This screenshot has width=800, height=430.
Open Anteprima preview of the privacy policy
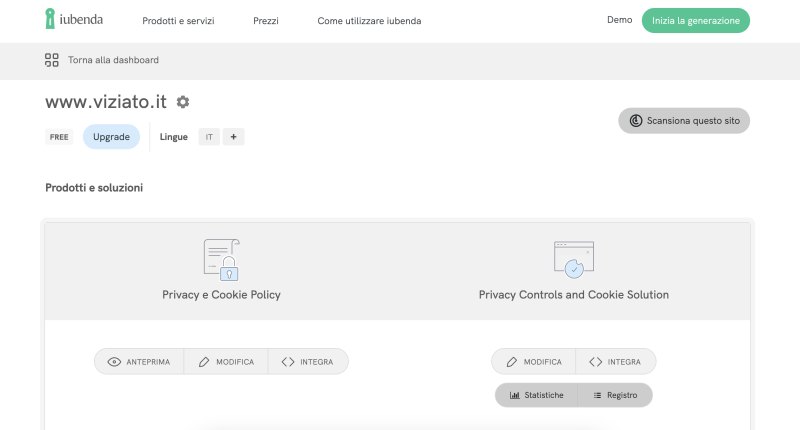139,361
